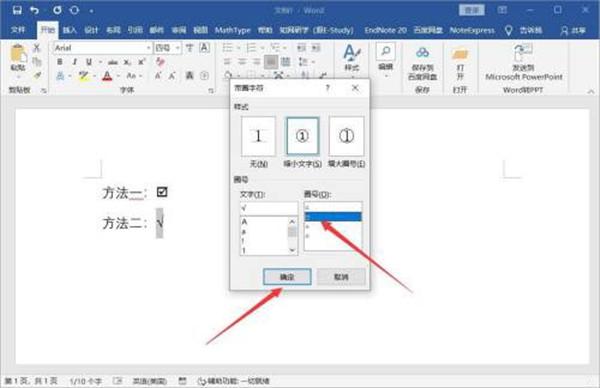The image size is (600, 388).
Task: Click the 文字 text input field in the dialog
Action: pyautogui.click(x=269, y=208)
